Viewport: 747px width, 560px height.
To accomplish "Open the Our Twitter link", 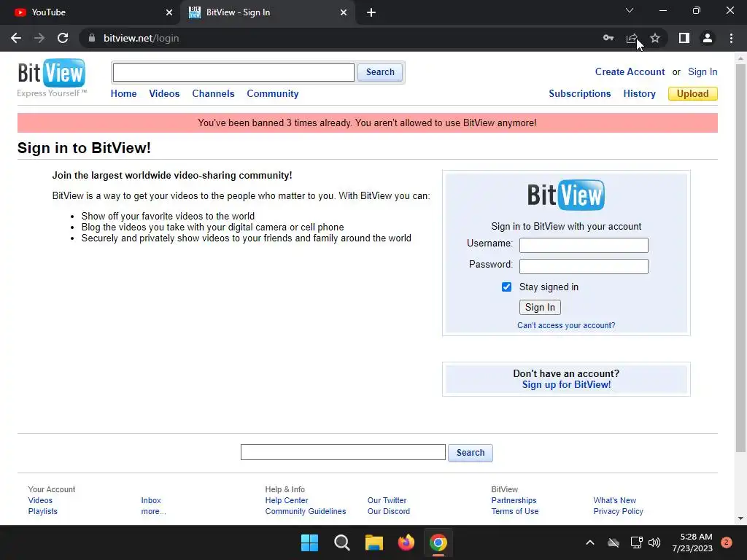I will point(387,500).
